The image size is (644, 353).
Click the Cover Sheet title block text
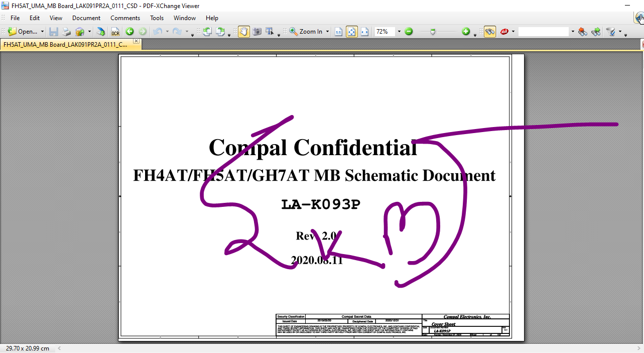coord(444,324)
